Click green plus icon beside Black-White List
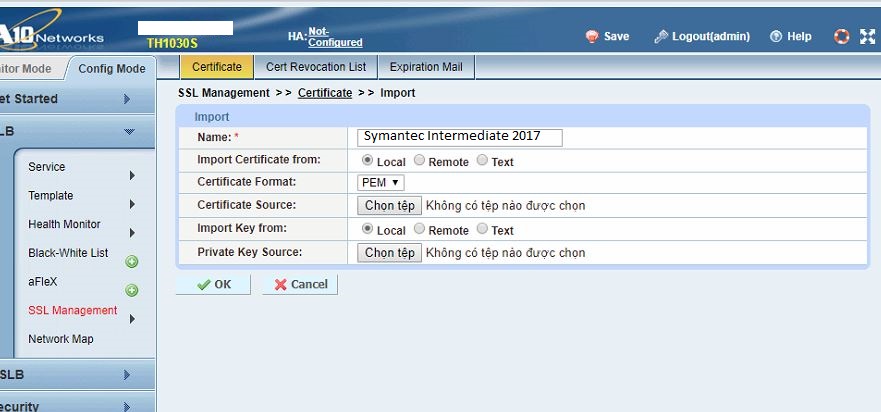 tap(131, 262)
